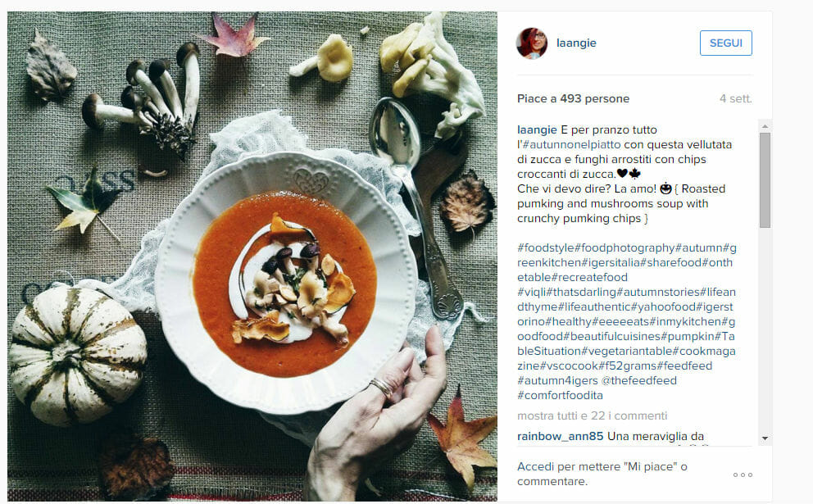
Task: Open the three-dot more options menu
Action: [743, 474]
